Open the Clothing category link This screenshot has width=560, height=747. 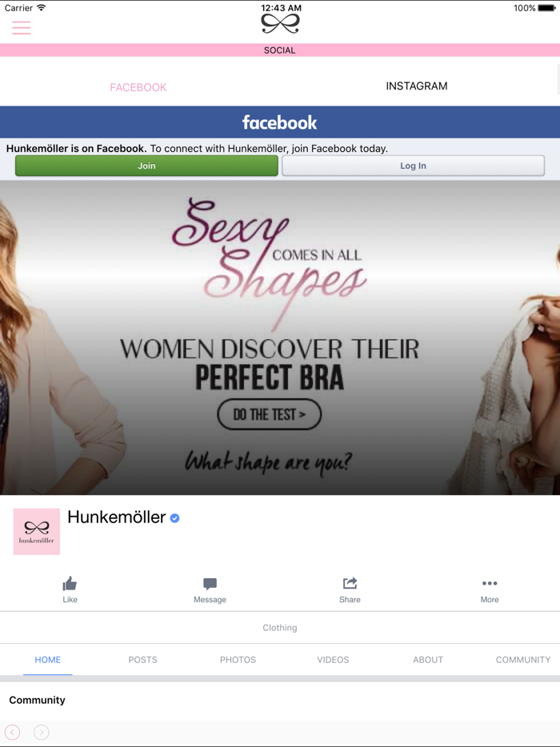pyautogui.click(x=279, y=628)
